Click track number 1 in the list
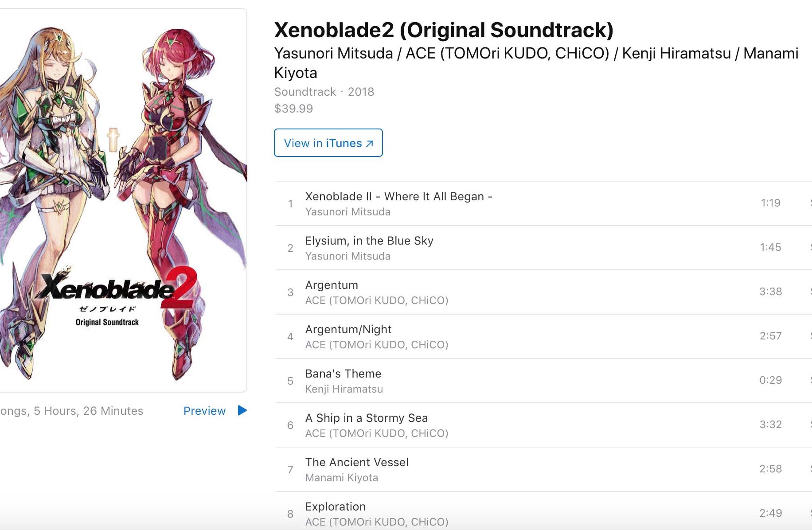 pyautogui.click(x=290, y=203)
